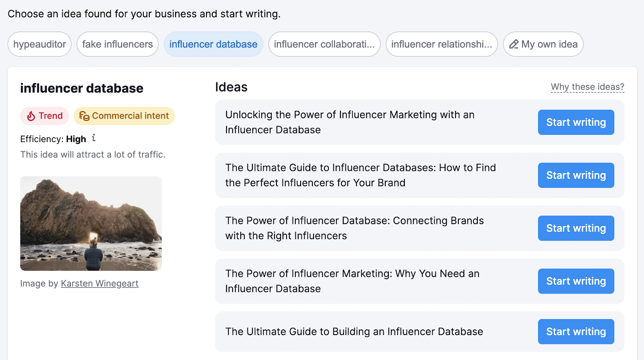Start writing Why You Need an Influencer Database
This screenshot has width=644, height=360.
coord(576,281)
